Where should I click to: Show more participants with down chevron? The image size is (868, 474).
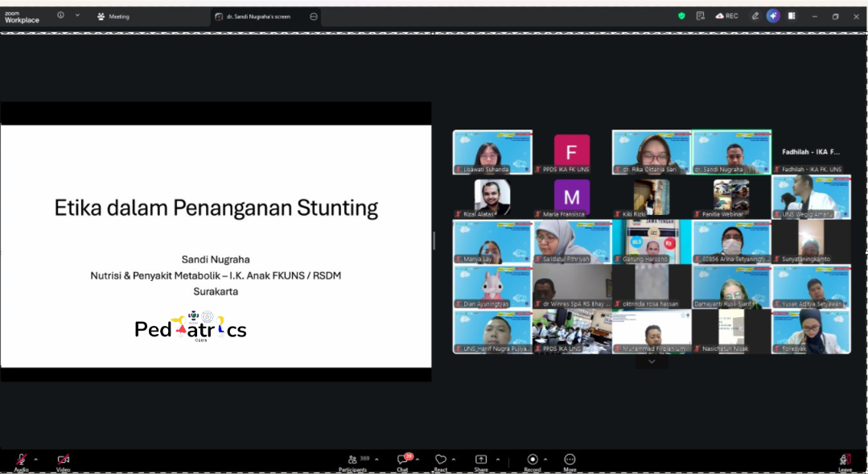click(x=652, y=362)
